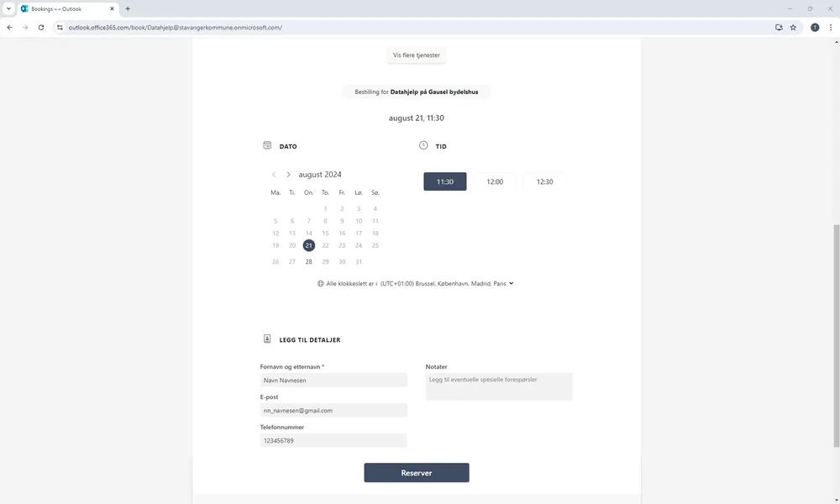This screenshot has height=504, width=840.
Task: Open the tab search dropdown
Action: 8,8
